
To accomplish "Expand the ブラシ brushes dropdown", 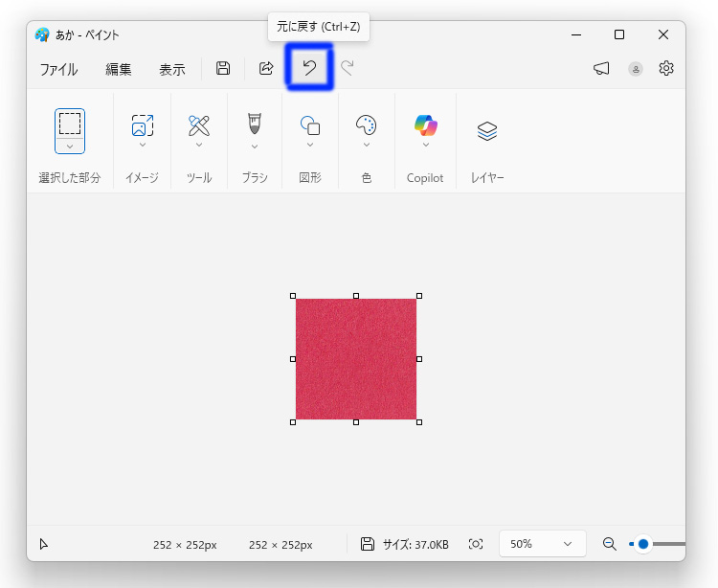I will [x=255, y=147].
